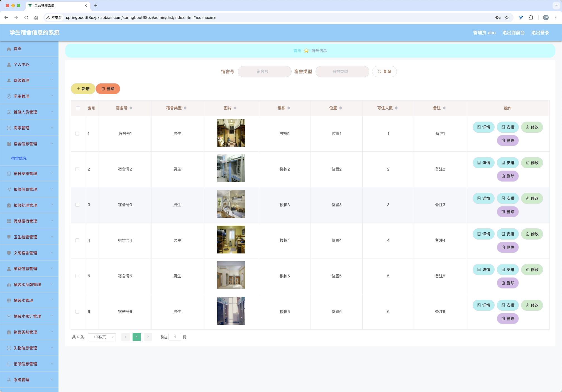Open the browser extensions puzzle icon

pyautogui.click(x=531, y=18)
